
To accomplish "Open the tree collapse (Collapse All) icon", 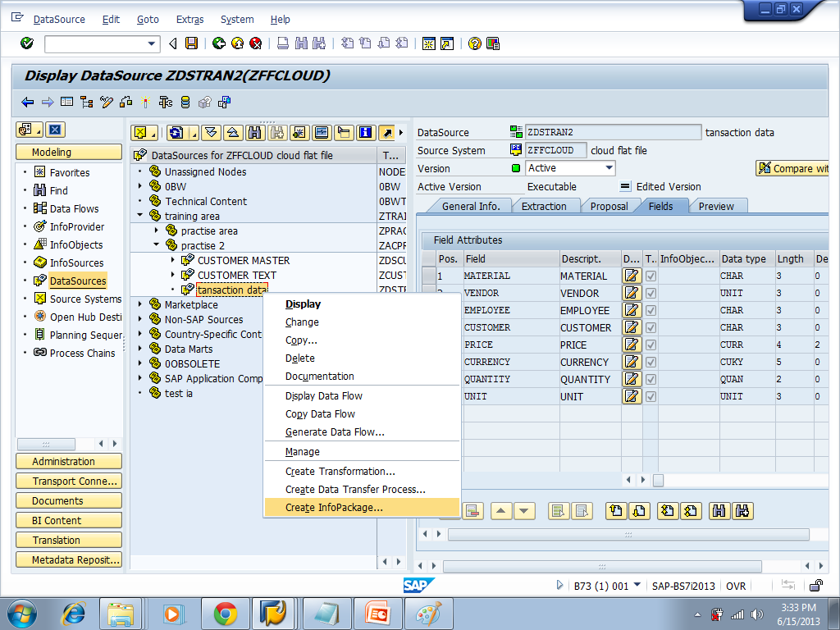I will [232, 132].
